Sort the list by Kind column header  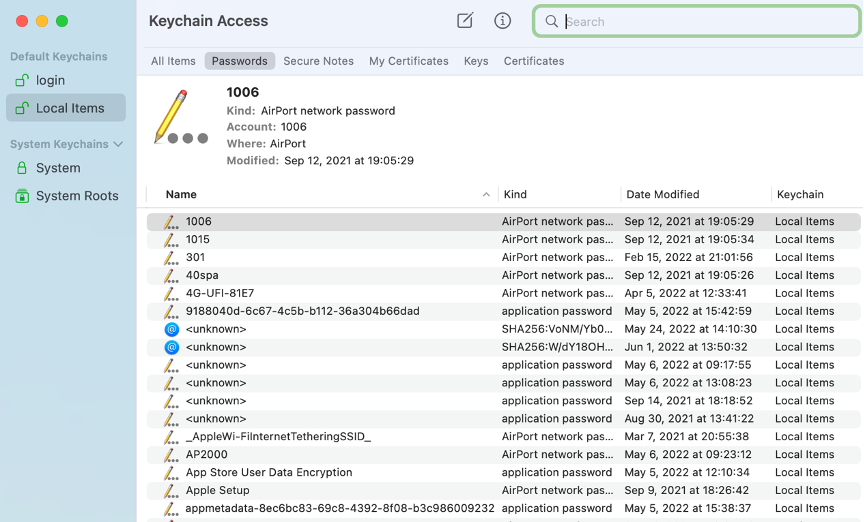click(515, 195)
